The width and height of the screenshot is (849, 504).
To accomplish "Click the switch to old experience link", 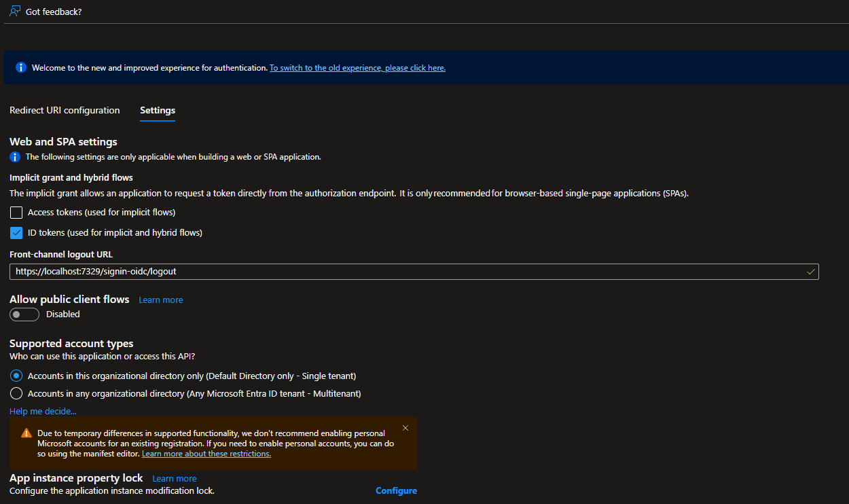I will (357, 67).
